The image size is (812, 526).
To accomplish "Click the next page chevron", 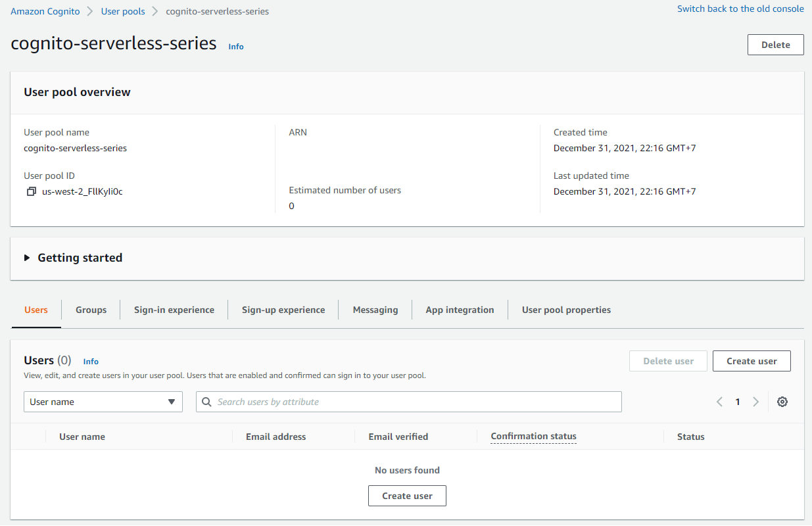I will [x=756, y=401].
